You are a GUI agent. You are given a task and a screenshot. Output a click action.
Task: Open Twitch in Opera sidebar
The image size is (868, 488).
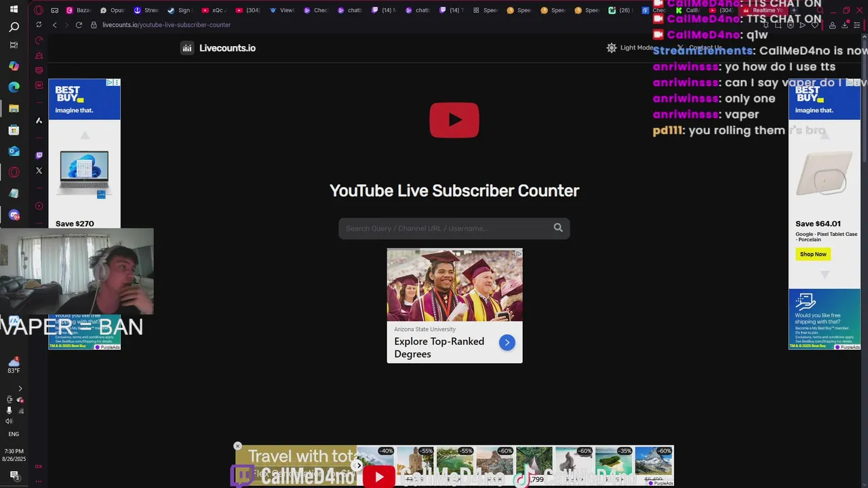[x=39, y=155]
